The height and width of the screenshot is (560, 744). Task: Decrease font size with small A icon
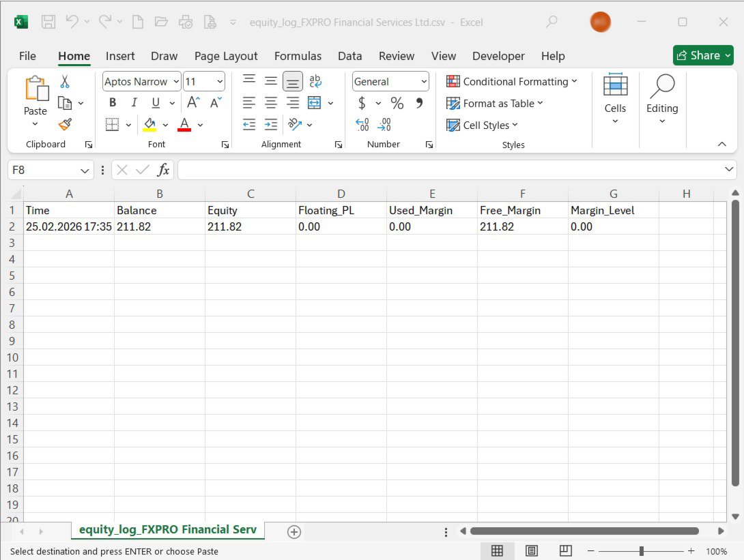[x=216, y=102]
